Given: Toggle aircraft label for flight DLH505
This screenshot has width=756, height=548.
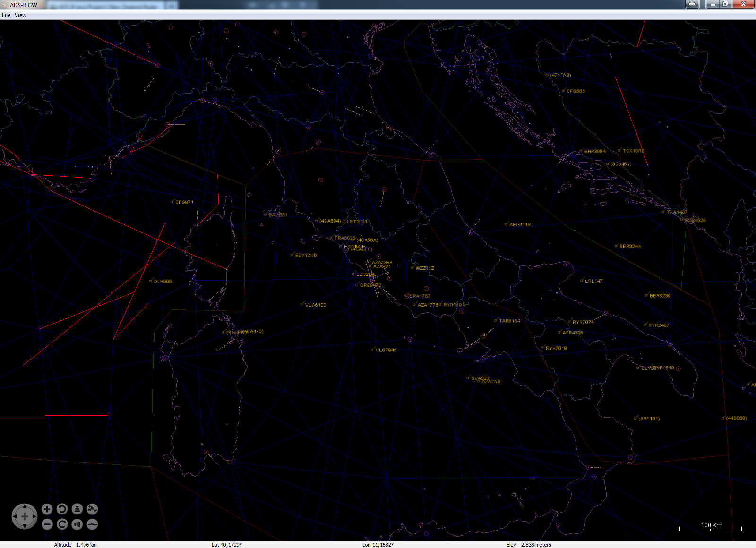Looking at the screenshot, I should (x=162, y=281).
